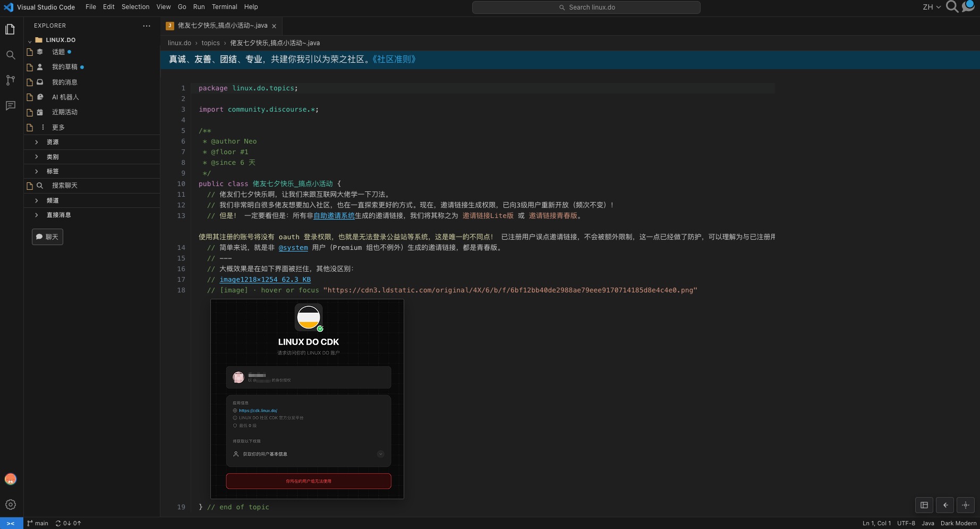Click the Java file icon on the tab
The width and height of the screenshot is (980, 529).
(x=170, y=26)
